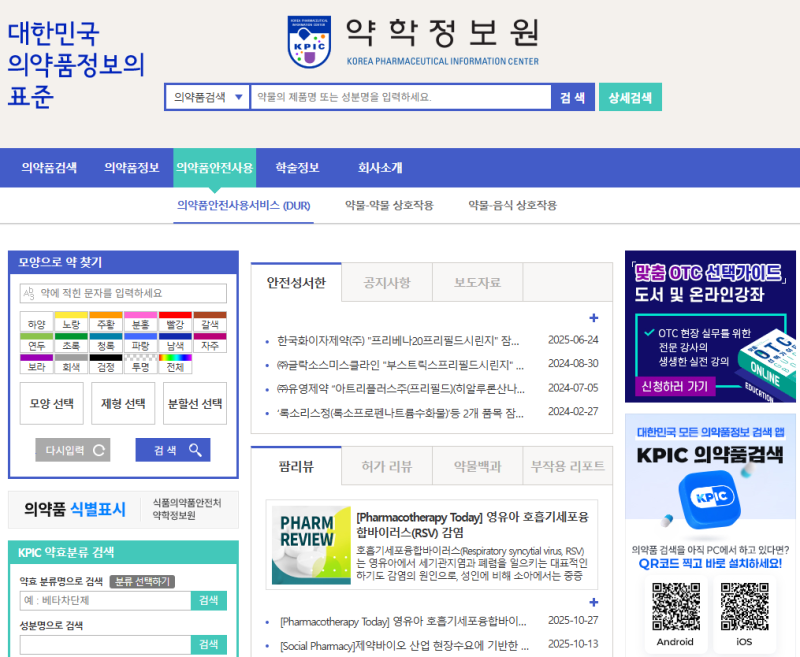800x657 pixels.
Task: Open 상세검색 advanced search
Action: click(x=630, y=97)
